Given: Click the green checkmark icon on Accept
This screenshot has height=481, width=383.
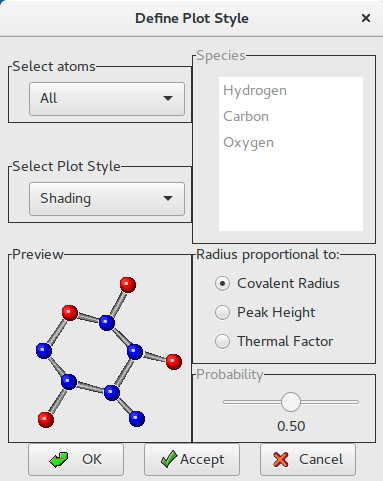Looking at the screenshot, I should (x=169, y=459).
